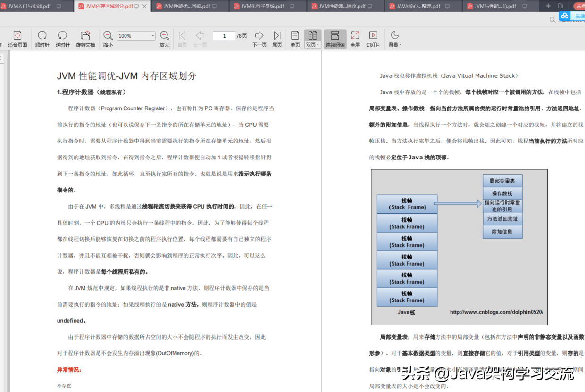
Task: Click monitor icon on JVM入门与实战.pdf tab
Action: [x=59, y=6]
